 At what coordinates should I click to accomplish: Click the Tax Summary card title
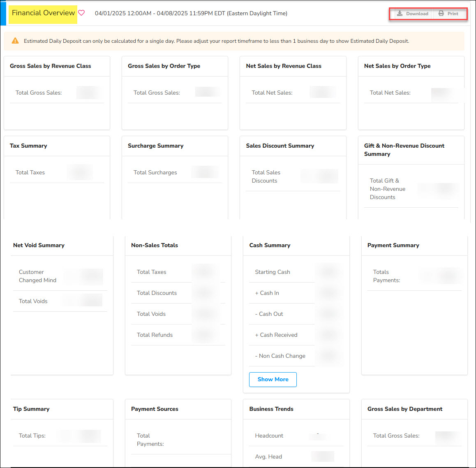(28, 146)
